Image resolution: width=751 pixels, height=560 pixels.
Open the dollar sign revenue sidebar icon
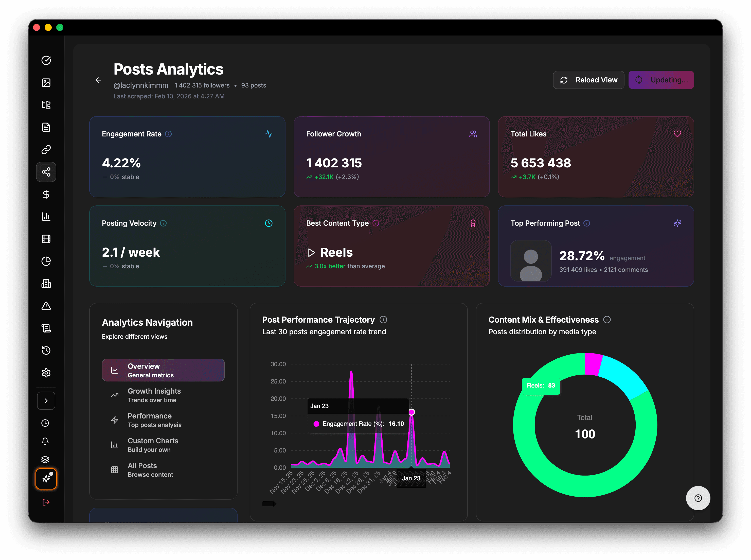point(46,194)
